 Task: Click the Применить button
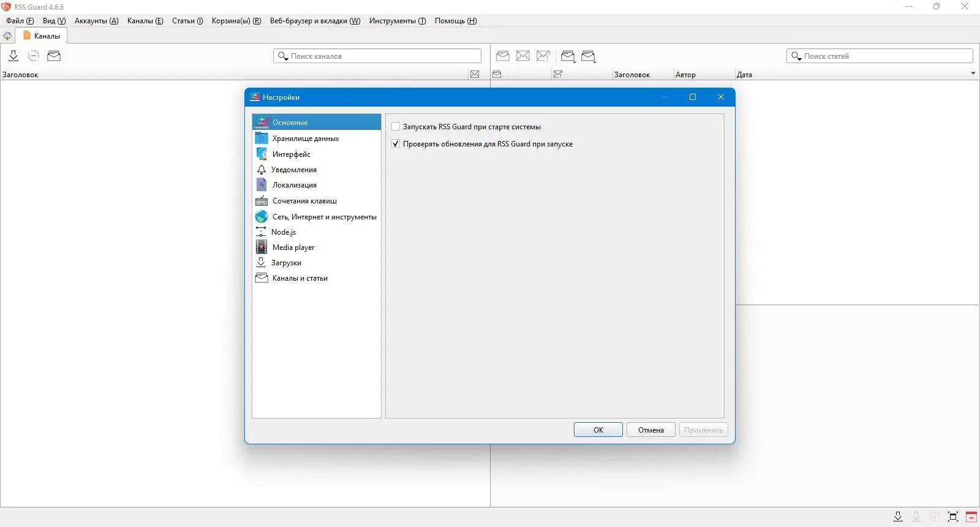[703, 430]
